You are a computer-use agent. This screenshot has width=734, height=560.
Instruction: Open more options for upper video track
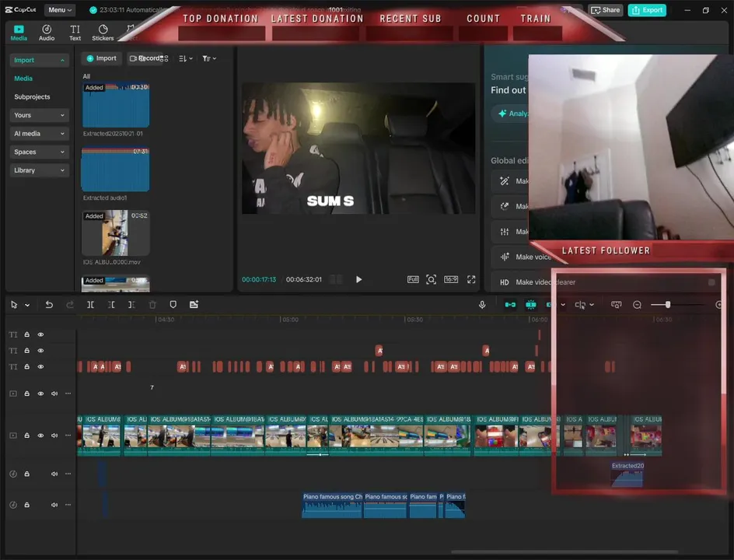(x=68, y=394)
